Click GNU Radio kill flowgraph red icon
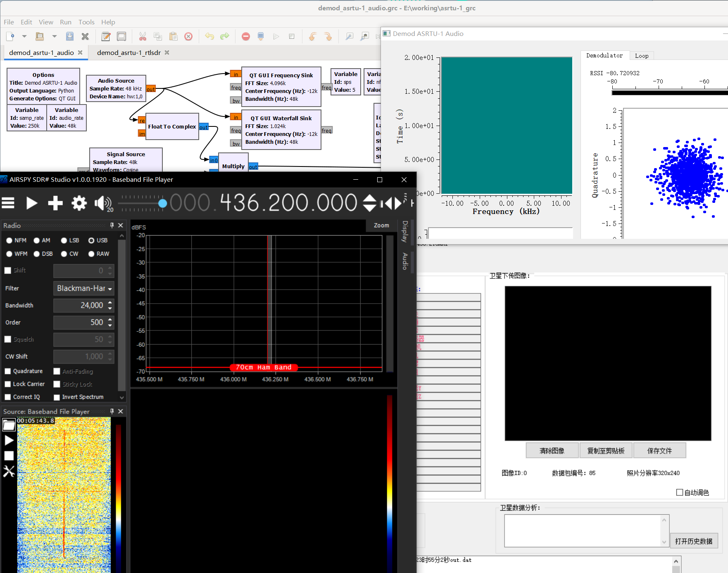Image resolution: width=728 pixels, height=573 pixels. point(246,36)
